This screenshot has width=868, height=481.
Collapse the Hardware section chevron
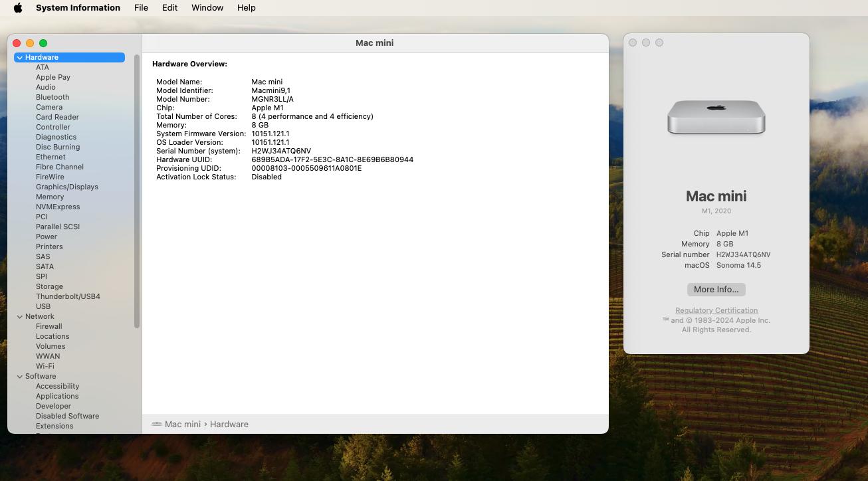pyautogui.click(x=20, y=58)
